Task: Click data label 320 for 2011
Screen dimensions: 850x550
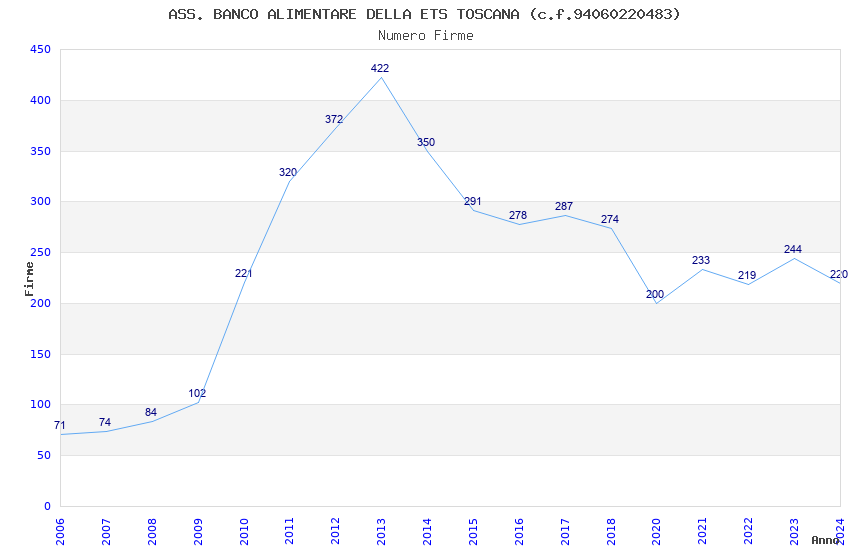Action: coord(288,172)
